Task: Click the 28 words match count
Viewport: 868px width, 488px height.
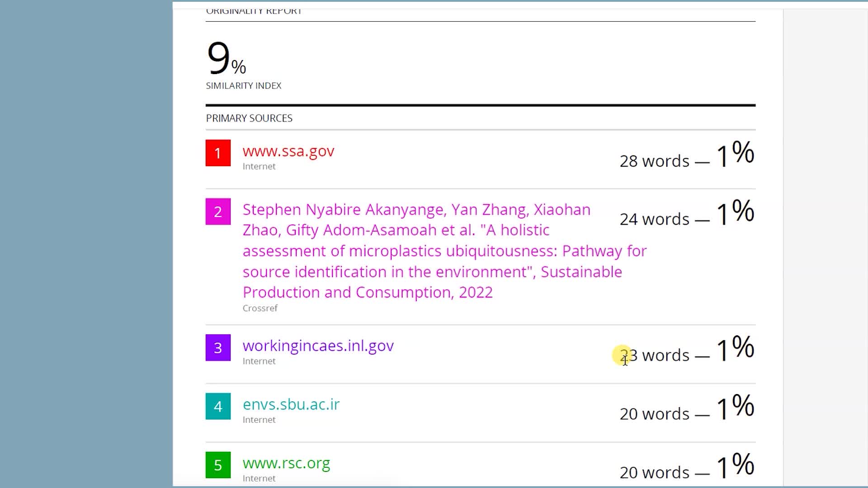Action: [654, 161]
